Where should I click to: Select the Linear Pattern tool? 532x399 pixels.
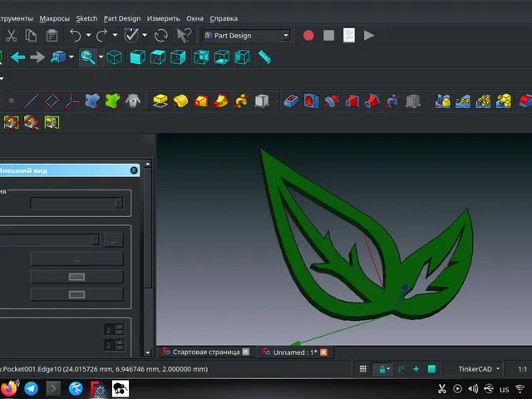tap(463, 101)
